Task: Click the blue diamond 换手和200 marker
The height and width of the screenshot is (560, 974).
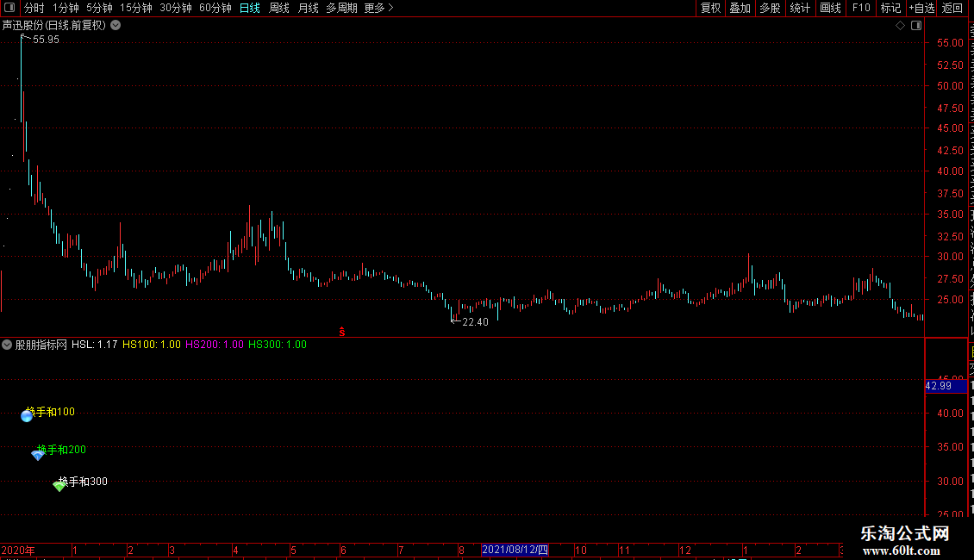Action: coord(37,455)
